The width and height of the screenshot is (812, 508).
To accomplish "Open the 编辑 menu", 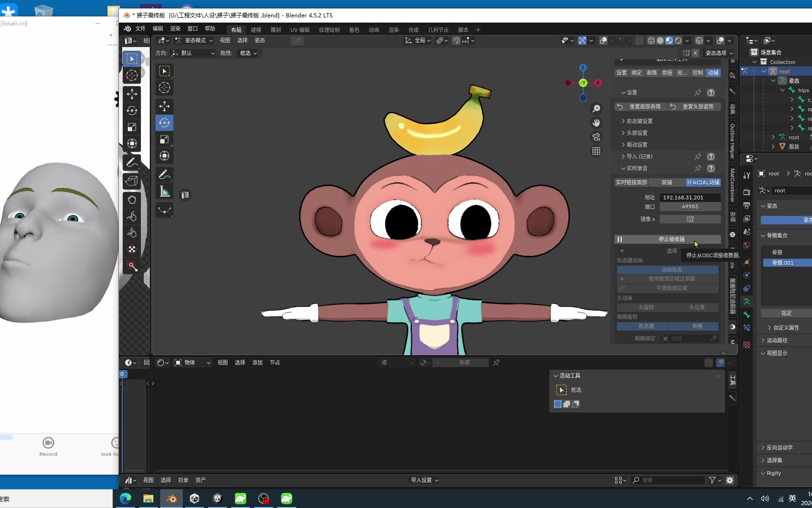I will pyautogui.click(x=158, y=29).
